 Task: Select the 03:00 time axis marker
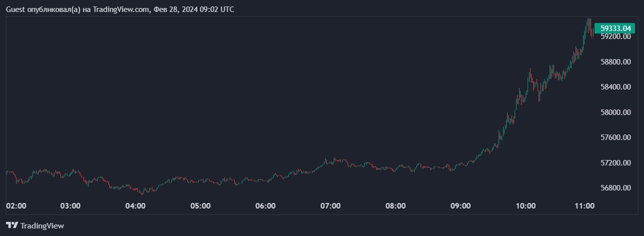point(70,205)
